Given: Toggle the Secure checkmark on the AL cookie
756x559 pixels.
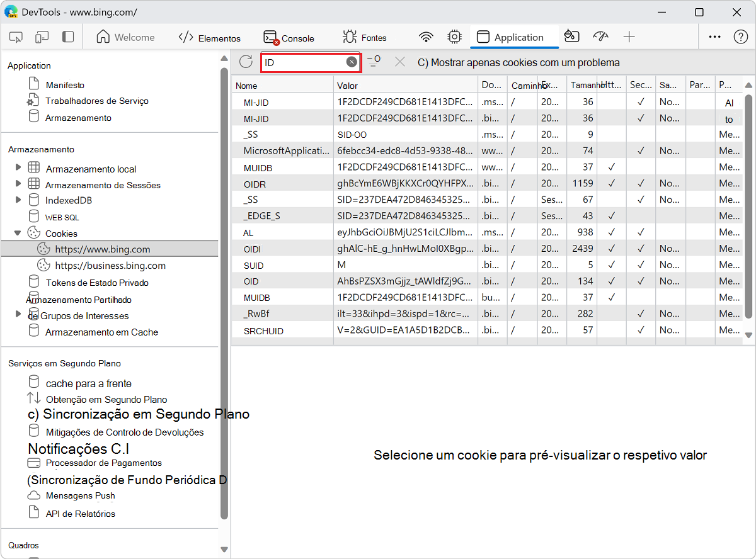Looking at the screenshot, I should pyautogui.click(x=641, y=232).
